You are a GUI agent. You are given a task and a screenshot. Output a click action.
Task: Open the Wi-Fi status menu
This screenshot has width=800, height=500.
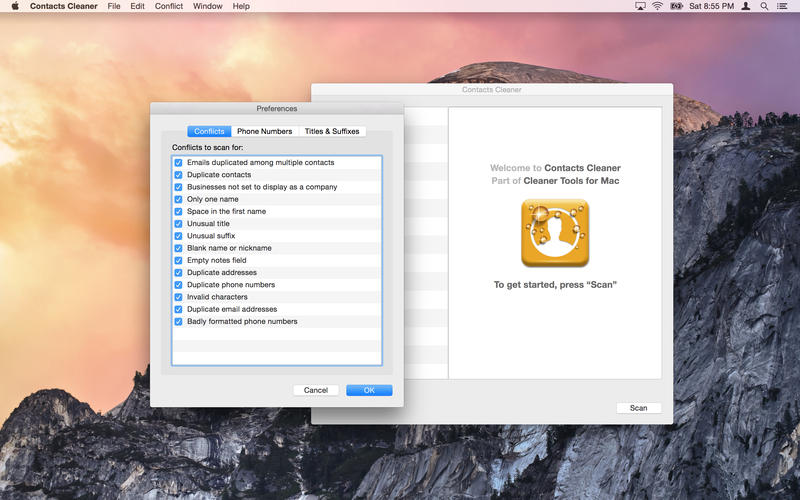[657, 6]
